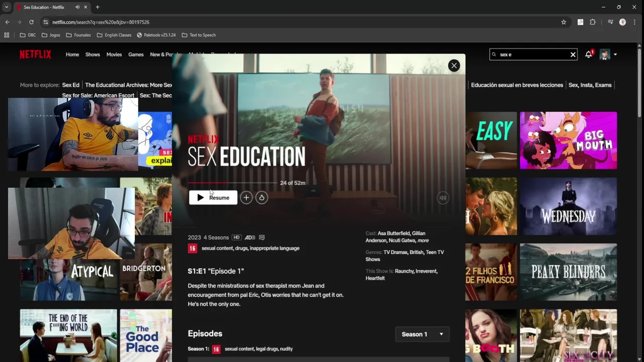Open the Heartfelt tag link

[375, 278]
